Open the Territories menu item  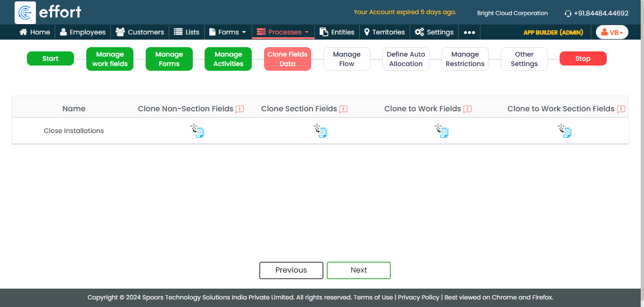tap(384, 32)
